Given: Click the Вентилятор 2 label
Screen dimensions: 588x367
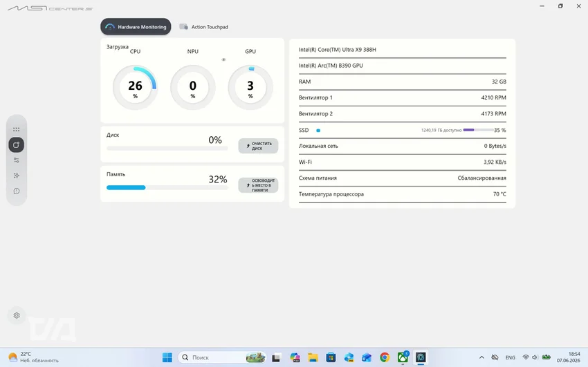Looking at the screenshot, I should tap(315, 114).
